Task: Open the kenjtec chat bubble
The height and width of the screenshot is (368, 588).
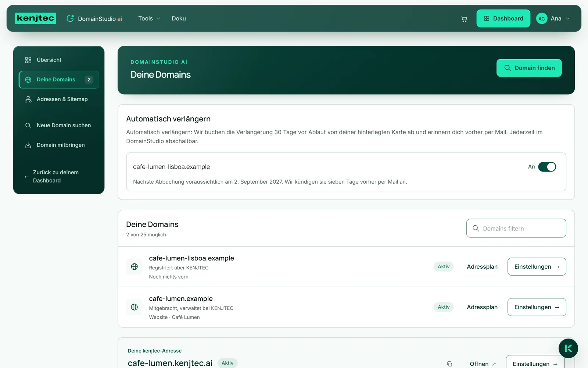Action: pyautogui.click(x=568, y=348)
